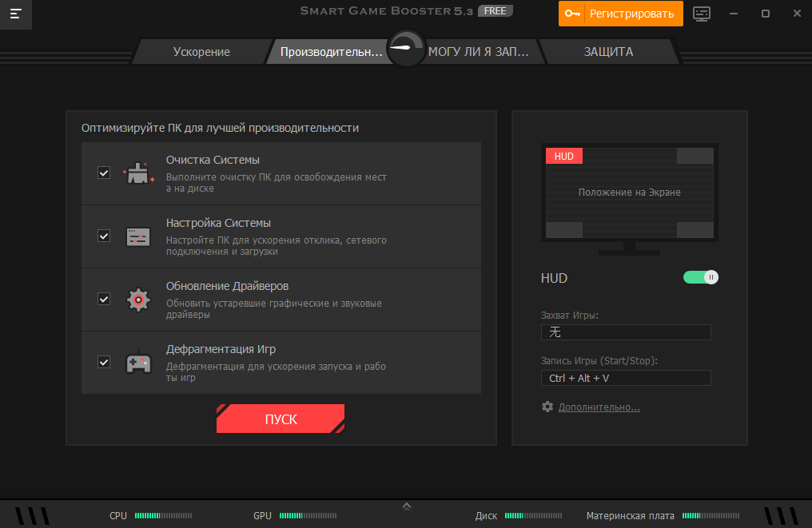Screen dimensions: 812x528
Task: Set HUD position to bottom-left corner
Action: point(564,230)
